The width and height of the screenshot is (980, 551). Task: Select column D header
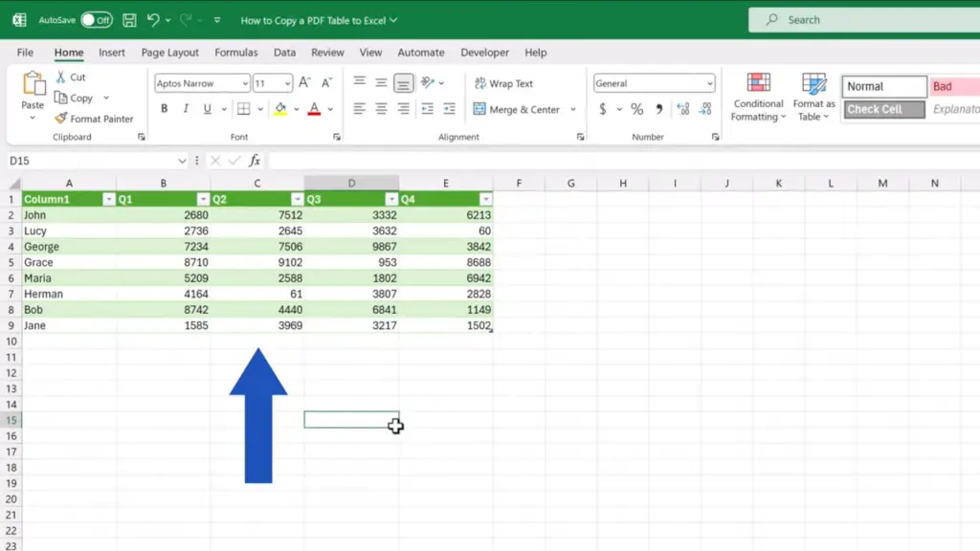click(352, 183)
